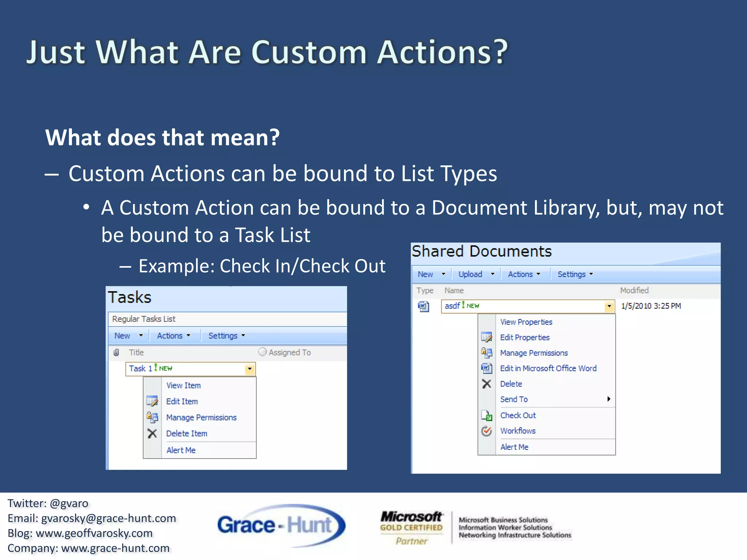Click the Shared Documents heading
This screenshot has height=560, width=747.
481,251
